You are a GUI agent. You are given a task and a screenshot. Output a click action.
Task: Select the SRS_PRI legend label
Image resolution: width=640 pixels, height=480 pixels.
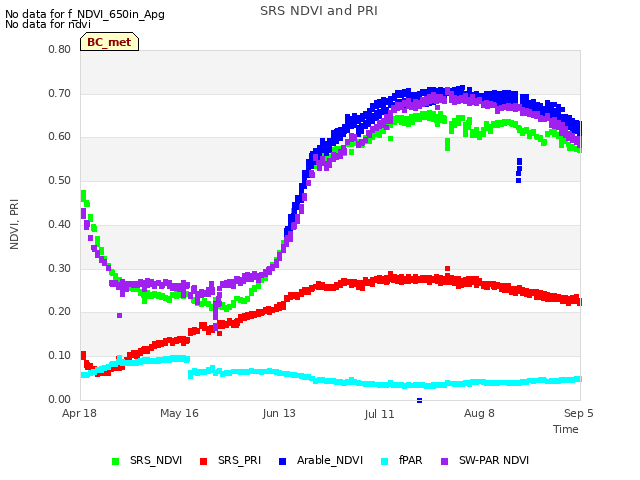239,460
